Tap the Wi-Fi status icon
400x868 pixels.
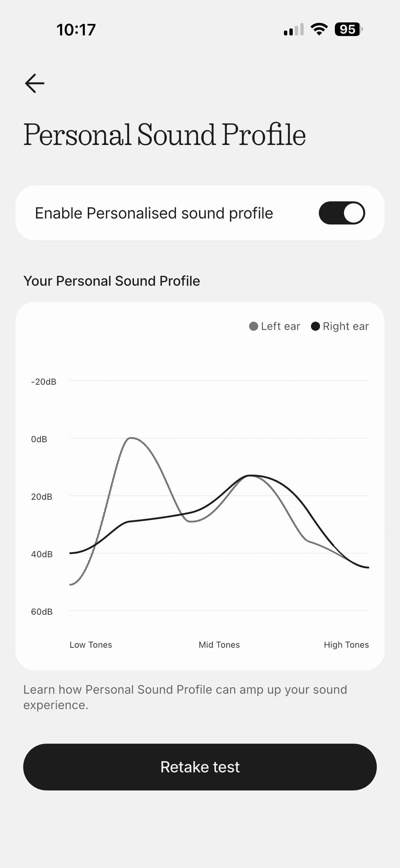pos(319,29)
